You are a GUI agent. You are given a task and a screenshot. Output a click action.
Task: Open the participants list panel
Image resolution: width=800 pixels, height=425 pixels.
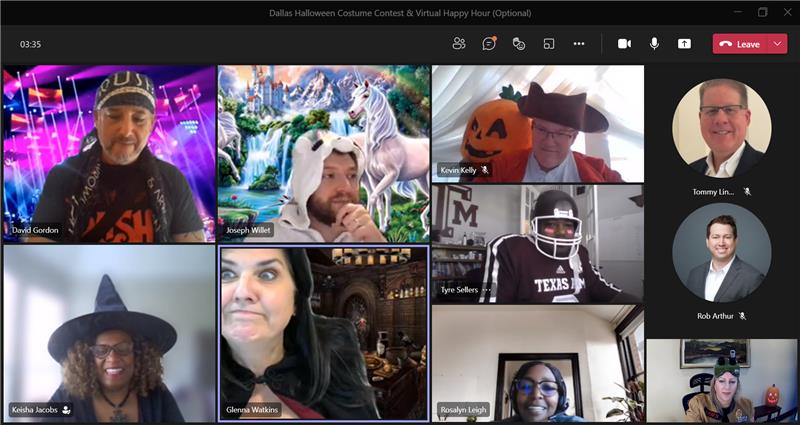point(459,44)
